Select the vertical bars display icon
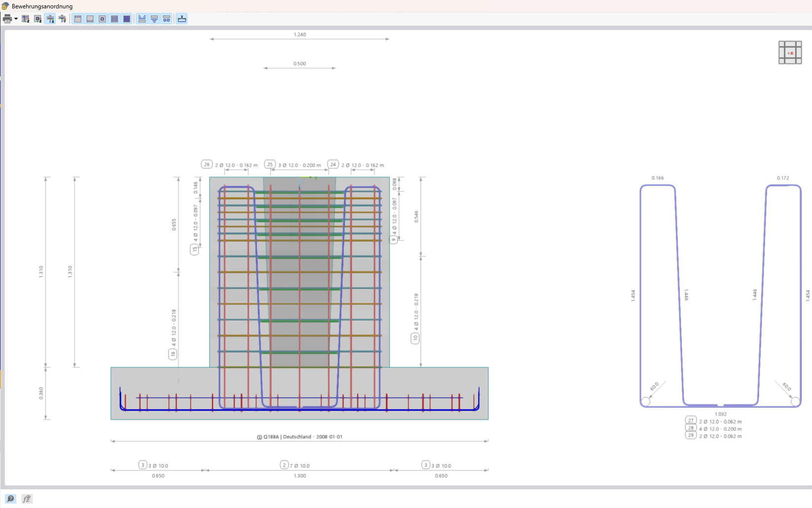Viewport: 812px width, 508px height. coord(114,19)
